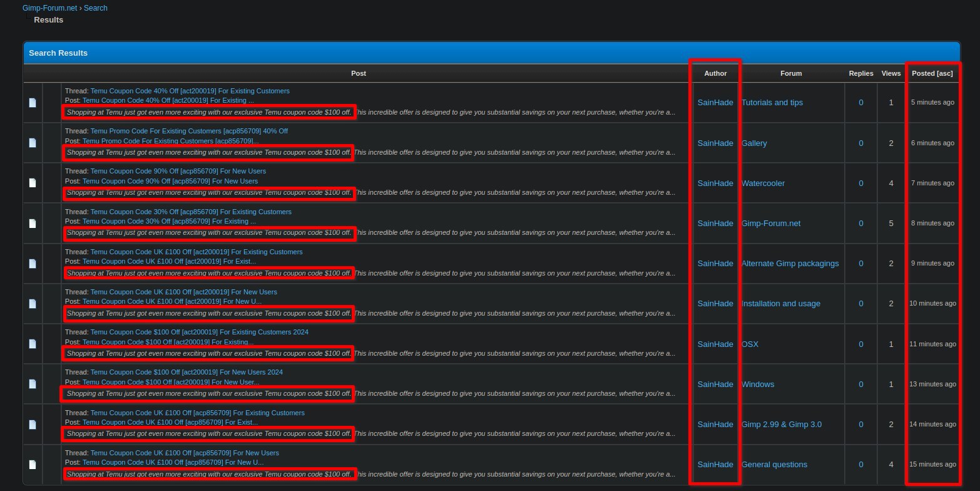Open the Post link in the Windows row
Screen dimensions: 980x491
click(171, 382)
